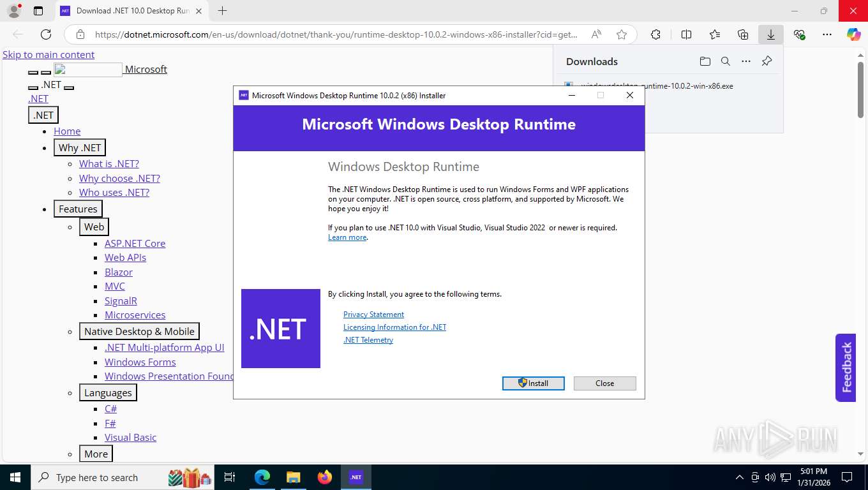Launch Copilot from the Edge toolbar
Viewport: 868px width, 490px height.
(x=854, y=34)
